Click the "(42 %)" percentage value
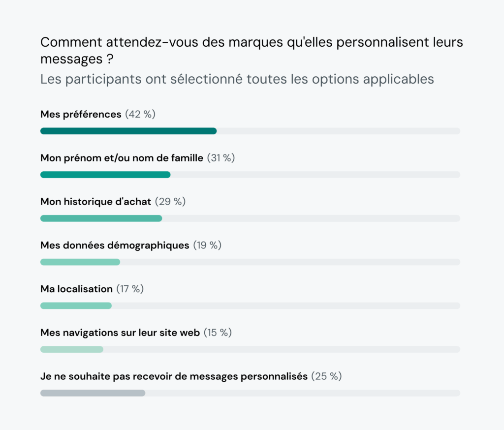The width and height of the screenshot is (504, 430). [140, 115]
